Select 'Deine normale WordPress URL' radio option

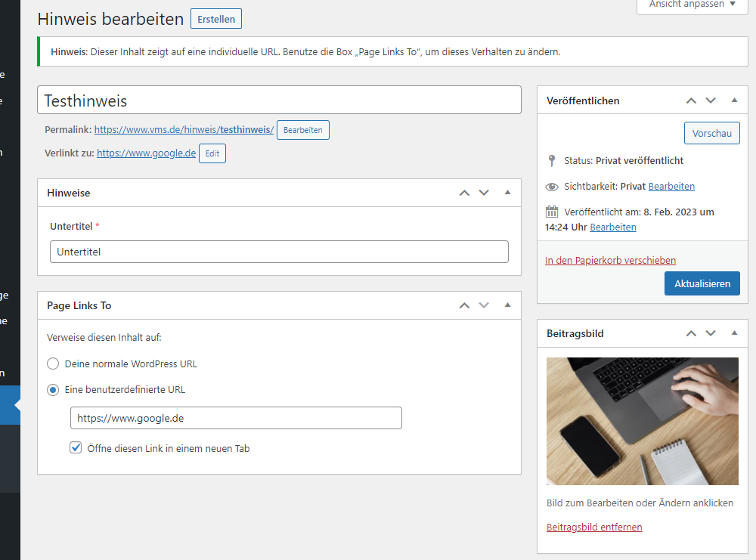point(53,364)
